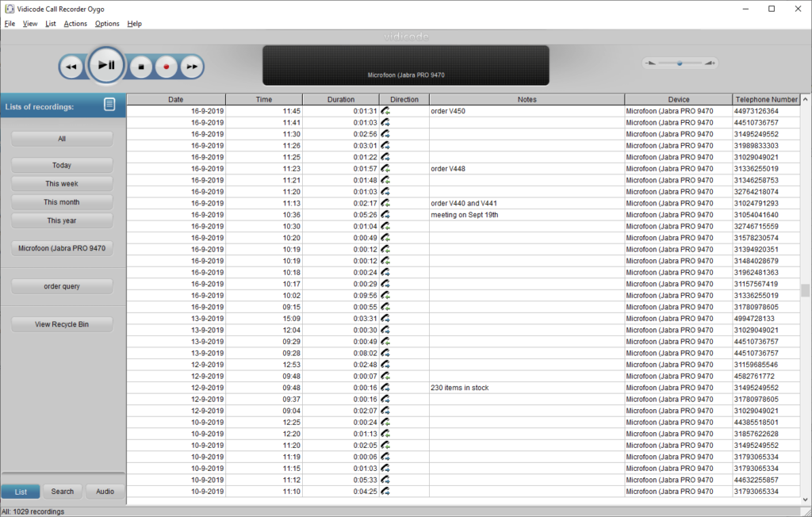Filter recordings to Today

point(62,165)
